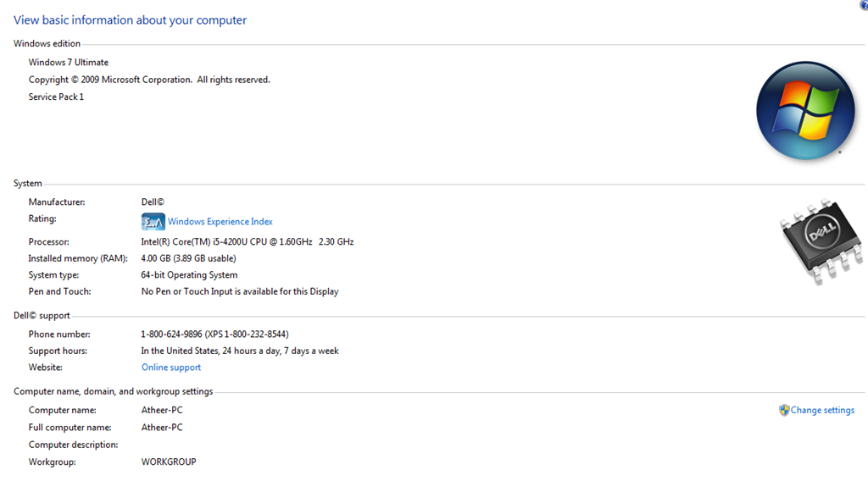Viewport: 868px width, 492px height.
Task: Select the Windows 7 Ultimate edition text
Action: point(69,63)
